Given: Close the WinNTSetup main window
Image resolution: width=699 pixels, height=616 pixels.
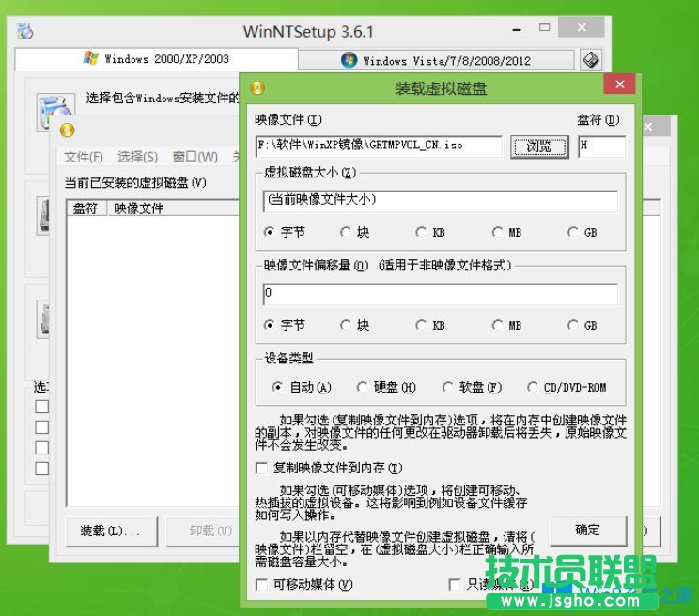Looking at the screenshot, I should pyautogui.click(x=582, y=27).
